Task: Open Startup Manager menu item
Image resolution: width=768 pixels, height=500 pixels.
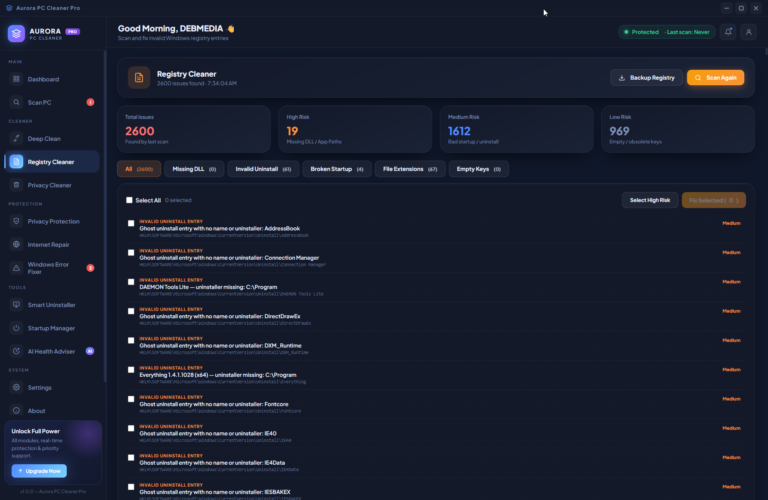Action: (x=52, y=328)
